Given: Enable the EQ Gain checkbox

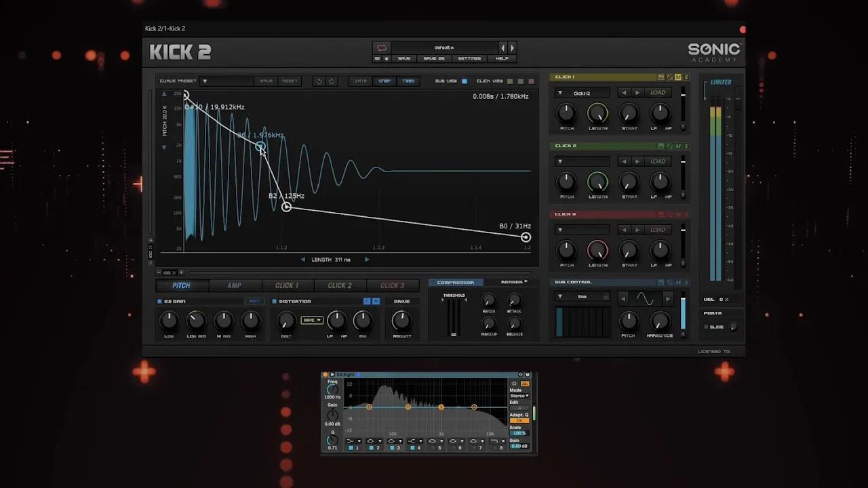Looking at the screenshot, I should coord(159,301).
